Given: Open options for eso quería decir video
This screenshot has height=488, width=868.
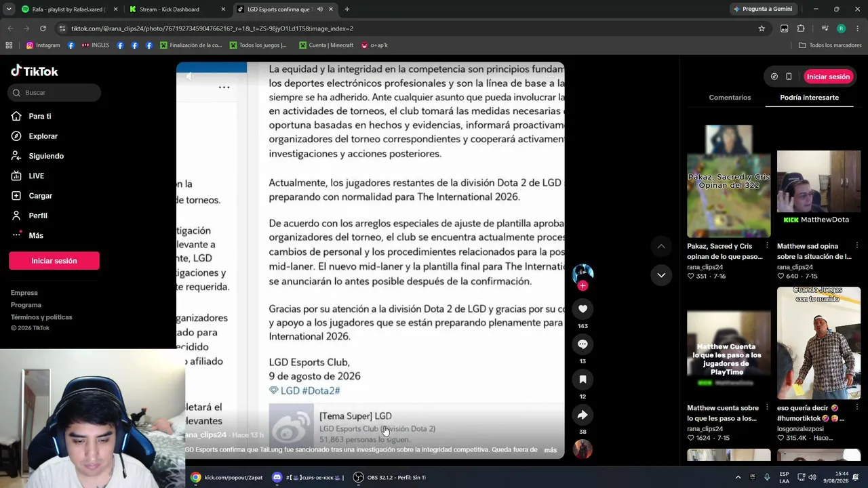Looking at the screenshot, I should (x=857, y=408).
